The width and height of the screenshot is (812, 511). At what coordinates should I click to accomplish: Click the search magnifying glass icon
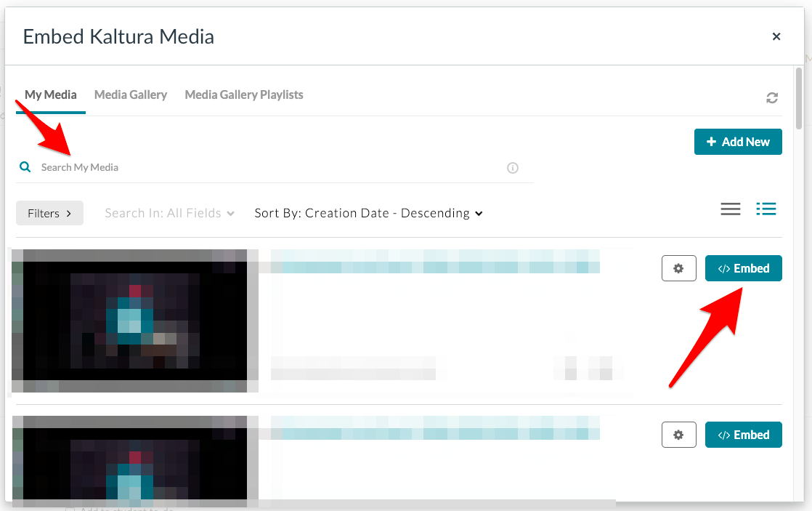pos(25,166)
